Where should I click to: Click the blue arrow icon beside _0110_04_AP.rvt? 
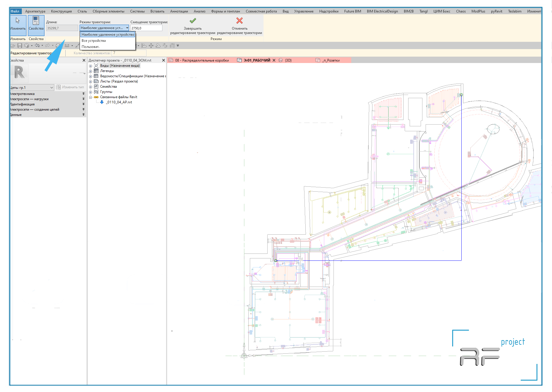pyautogui.click(x=102, y=102)
